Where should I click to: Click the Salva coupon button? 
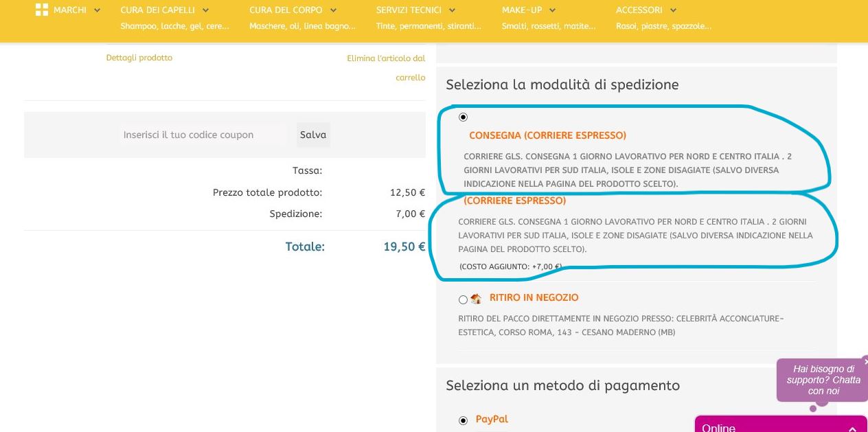pos(313,135)
